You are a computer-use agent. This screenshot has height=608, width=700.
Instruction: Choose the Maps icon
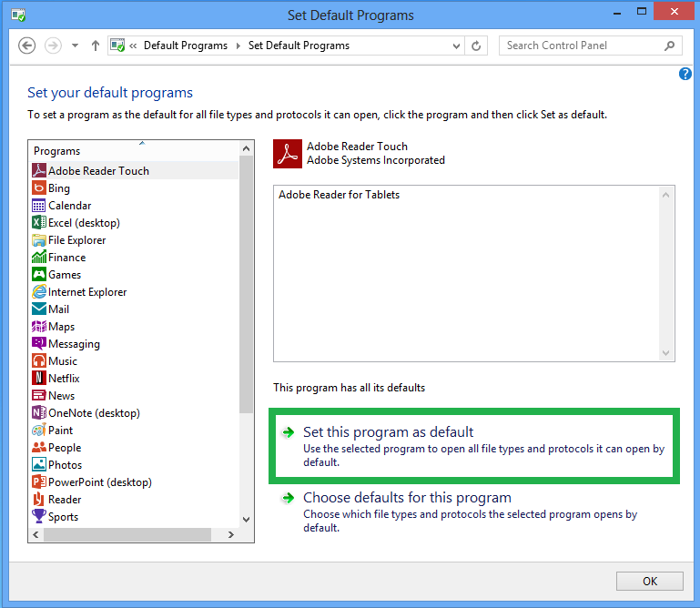coord(39,327)
